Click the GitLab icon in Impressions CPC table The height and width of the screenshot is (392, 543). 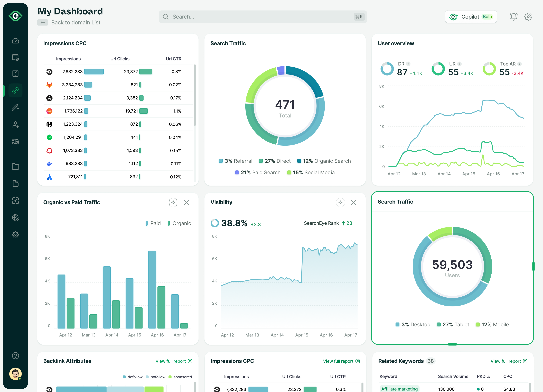click(49, 85)
